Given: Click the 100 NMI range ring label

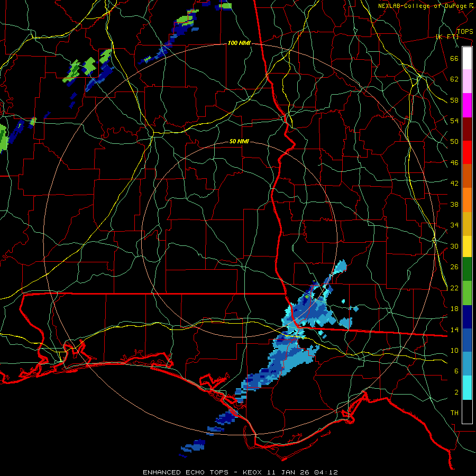Looking at the screenshot, I should [239, 43].
